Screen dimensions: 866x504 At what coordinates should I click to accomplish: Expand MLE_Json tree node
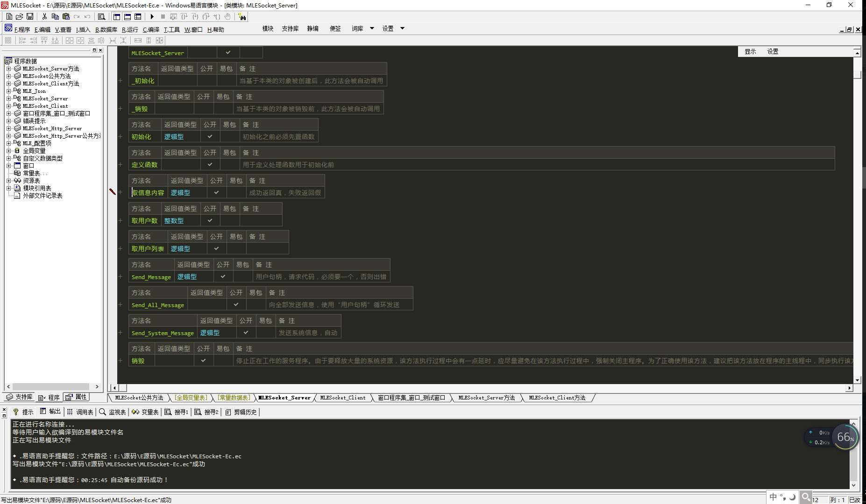coord(8,91)
